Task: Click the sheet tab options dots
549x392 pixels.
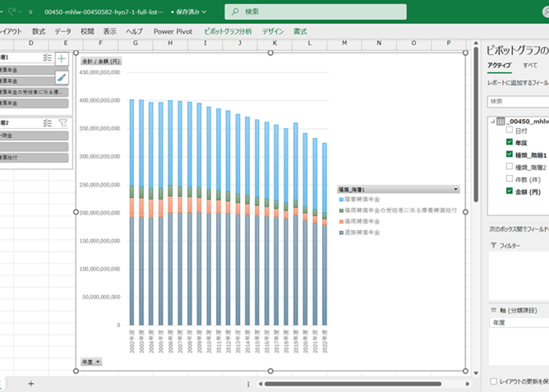Action: tap(248, 384)
